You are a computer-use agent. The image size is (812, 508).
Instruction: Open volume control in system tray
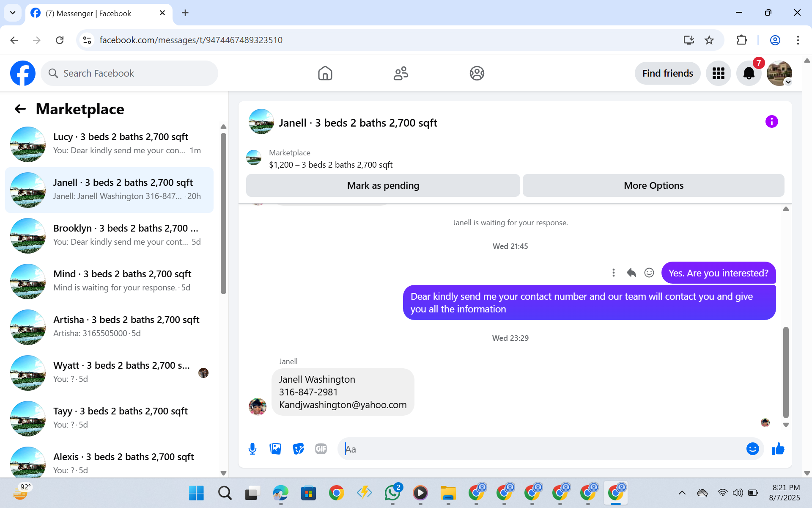[x=738, y=493]
